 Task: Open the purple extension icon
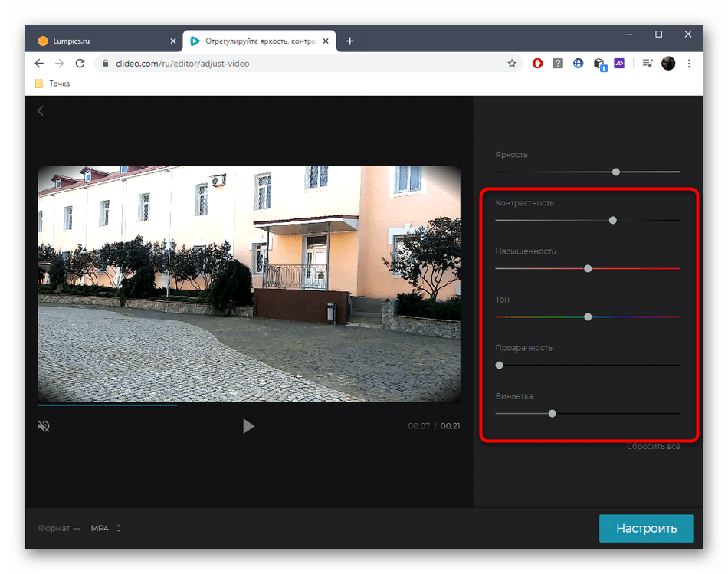pos(619,63)
